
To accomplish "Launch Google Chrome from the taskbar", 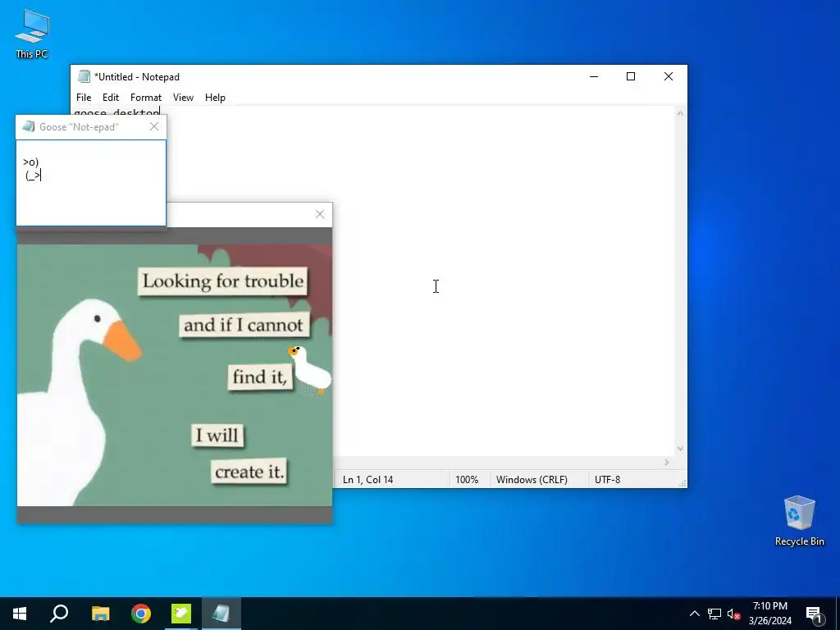I will pos(141,614).
